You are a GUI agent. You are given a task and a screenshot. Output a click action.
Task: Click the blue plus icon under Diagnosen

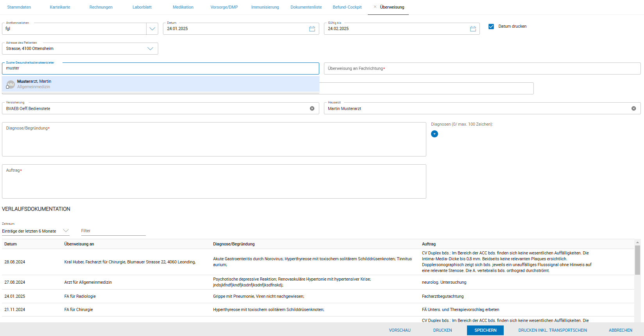[435, 134]
